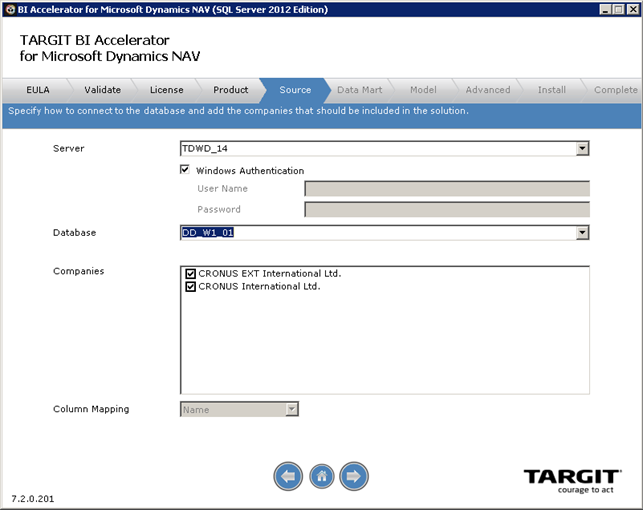Close the BI Accelerator window
This screenshot has height=510, width=643.
(x=633, y=9)
